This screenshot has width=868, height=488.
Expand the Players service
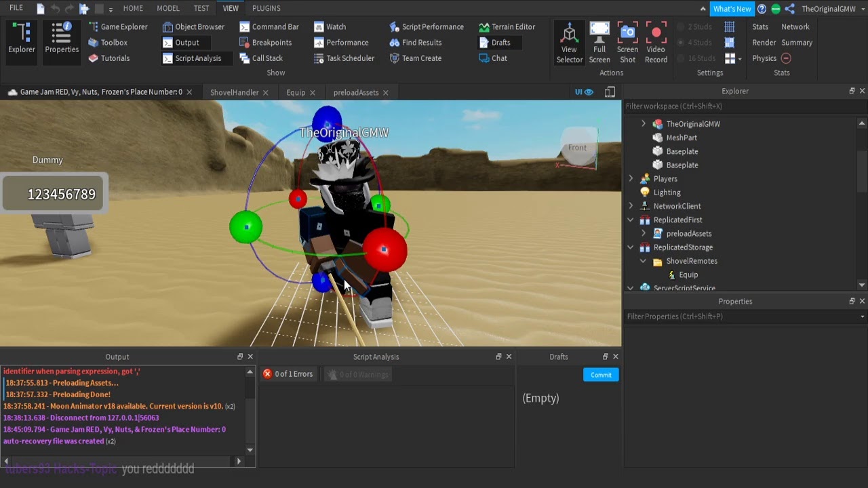pos(631,179)
